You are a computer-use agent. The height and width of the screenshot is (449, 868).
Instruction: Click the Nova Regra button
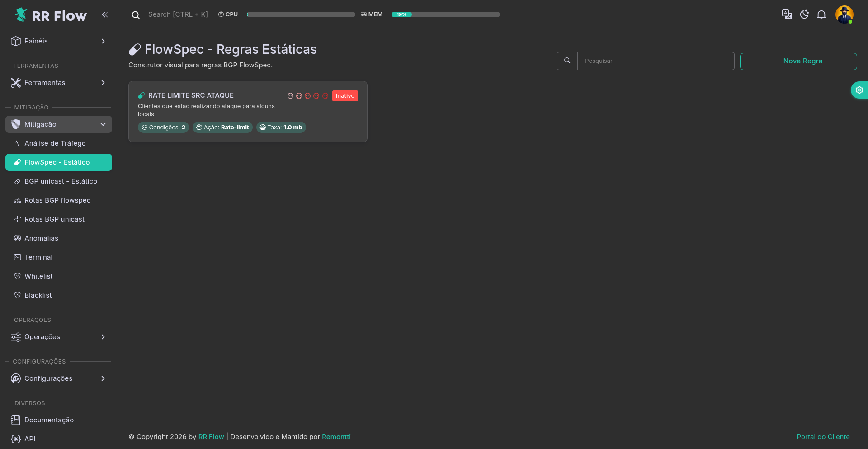coord(798,61)
